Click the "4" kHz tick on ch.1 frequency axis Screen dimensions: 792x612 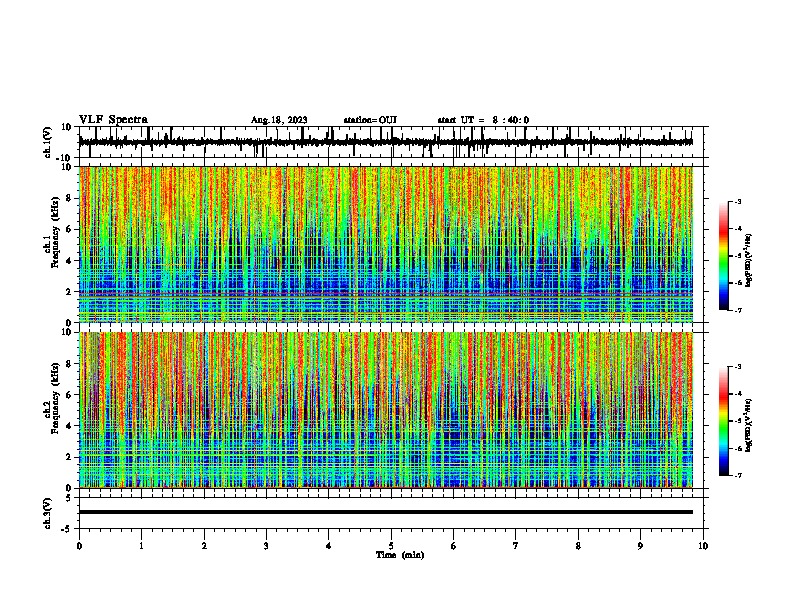coord(69,261)
